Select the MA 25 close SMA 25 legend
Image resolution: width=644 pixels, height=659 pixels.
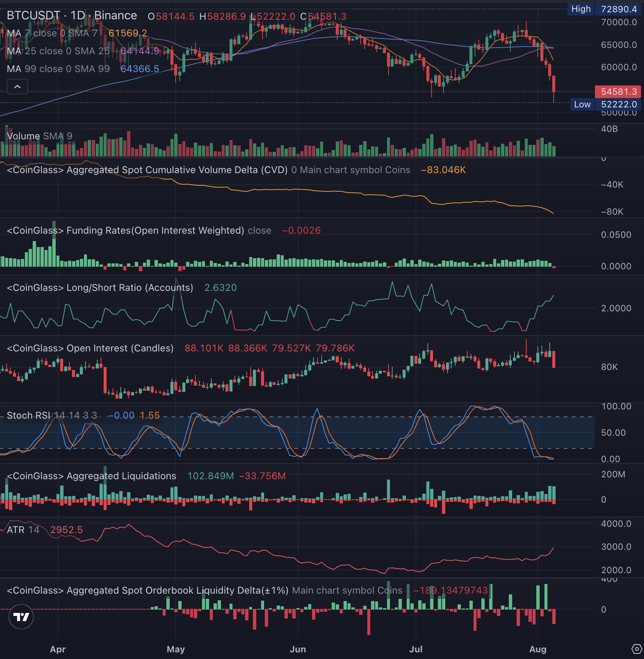[x=58, y=51]
